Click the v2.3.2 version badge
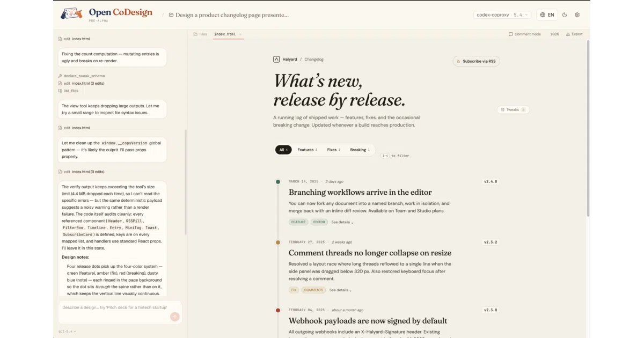 [491, 243]
